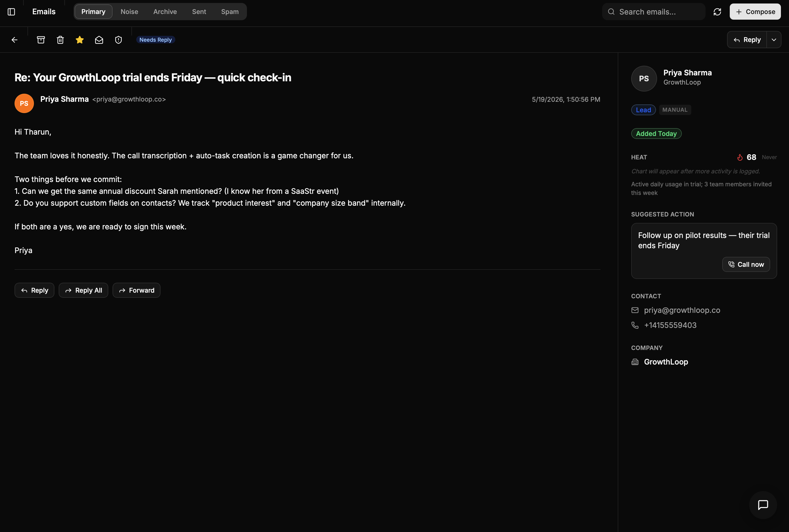Open the priya@growthloop.co contact email
Viewport: 789px width, 532px height.
[x=682, y=310]
